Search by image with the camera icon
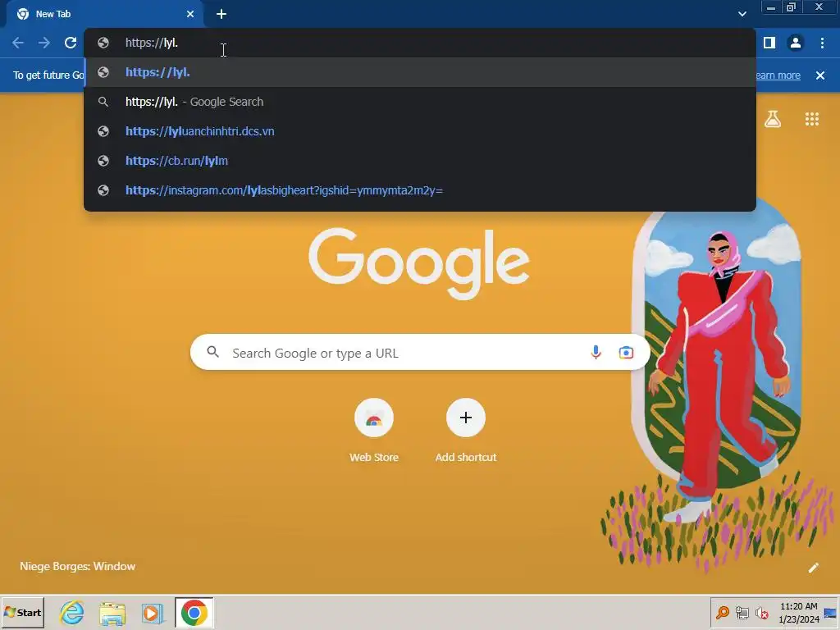Viewport: 840px width, 630px height. point(626,352)
